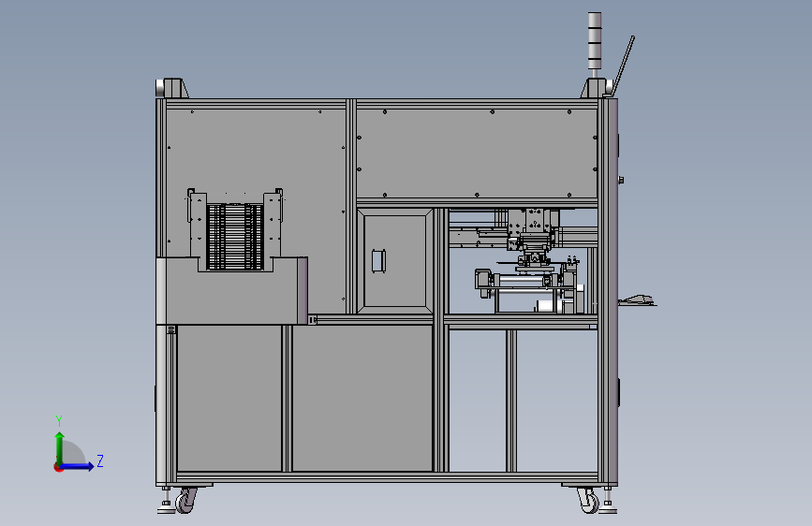Select the left leveling foot pad
The image size is (812, 526).
click(166, 507)
